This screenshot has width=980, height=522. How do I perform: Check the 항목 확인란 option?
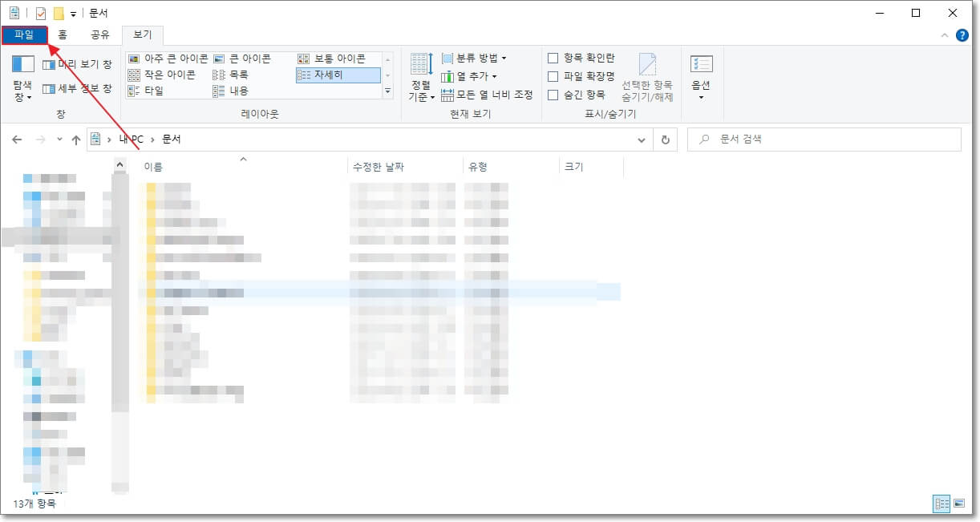pyautogui.click(x=553, y=58)
